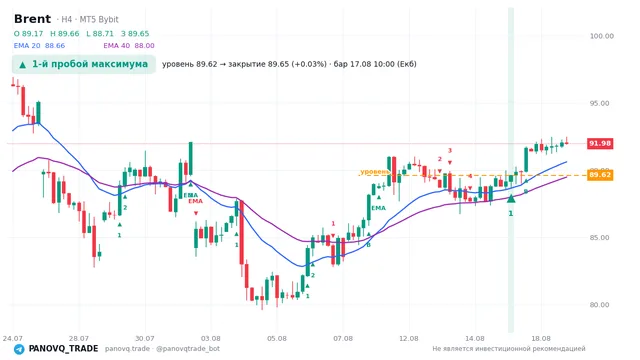Click the low value 'L 88.71'
This screenshot has width=640, height=360.
coord(100,33)
